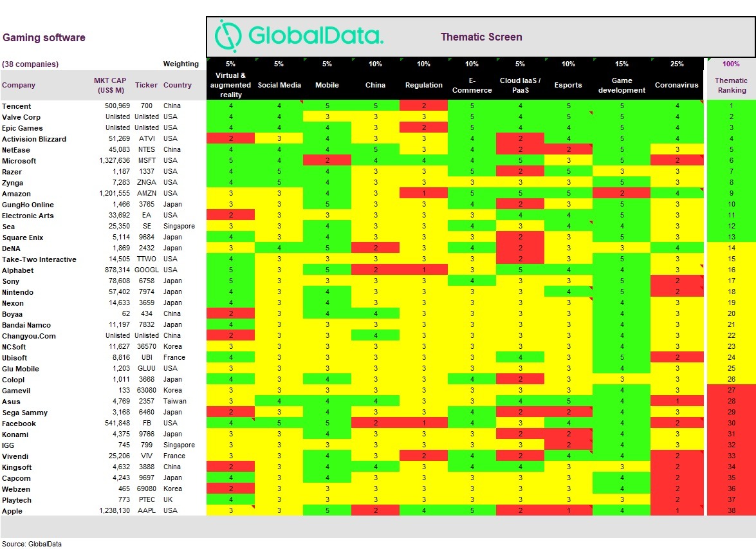Viewport: 756px width, 549px height.
Task: Select Microsoft's market cap value
Action: pyautogui.click(x=115, y=160)
